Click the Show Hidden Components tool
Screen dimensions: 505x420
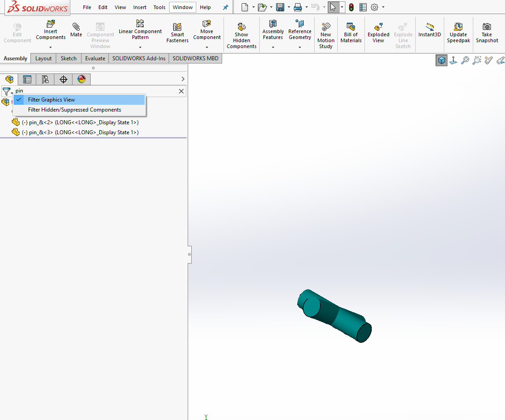tap(241, 32)
